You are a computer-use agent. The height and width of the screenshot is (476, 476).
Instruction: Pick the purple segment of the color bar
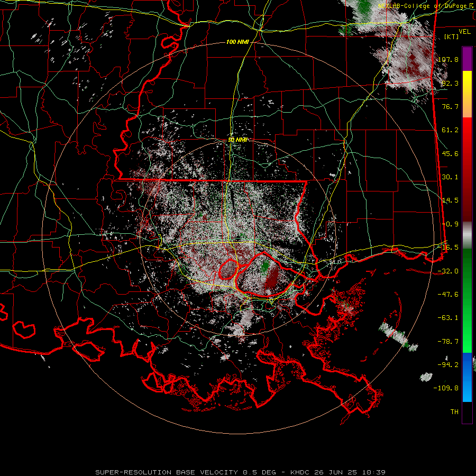point(467,59)
